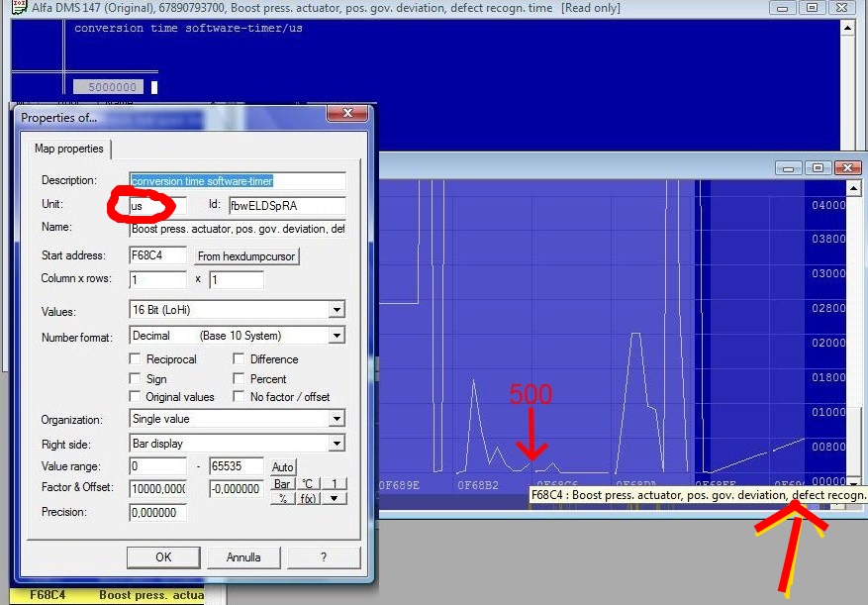Click the 02800 axis label
The image size is (868, 605).
[x=828, y=309]
